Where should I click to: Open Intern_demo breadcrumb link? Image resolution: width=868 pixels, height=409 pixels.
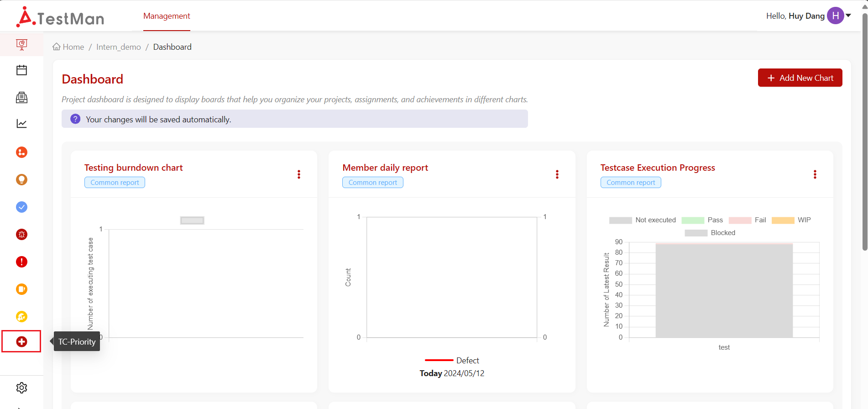pos(119,47)
